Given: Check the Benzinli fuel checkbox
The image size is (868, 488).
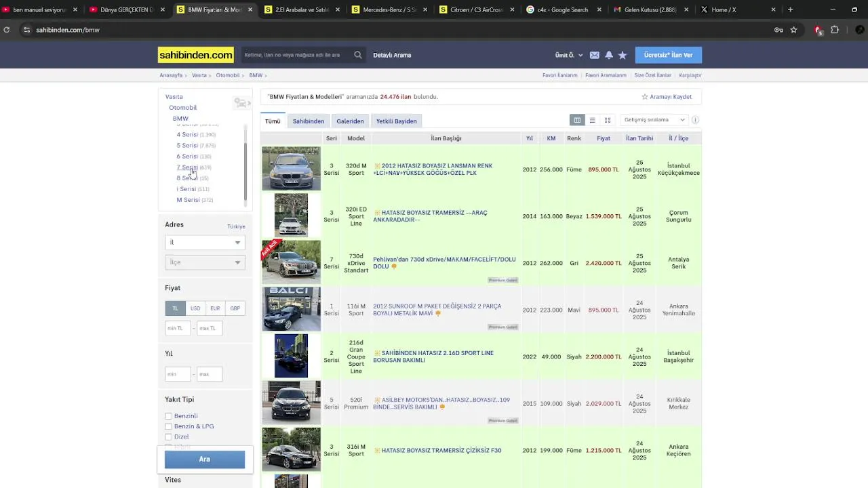Looking at the screenshot, I should [x=168, y=416].
